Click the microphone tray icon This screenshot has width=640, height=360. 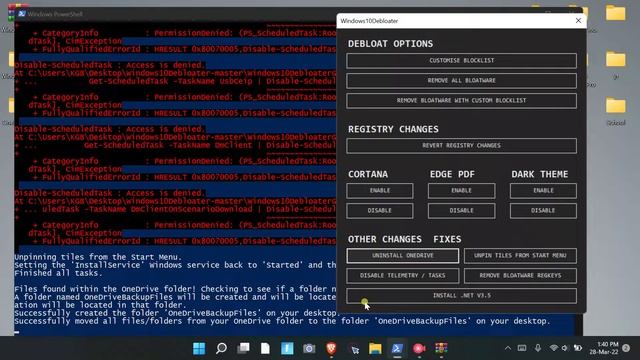[538, 348]
